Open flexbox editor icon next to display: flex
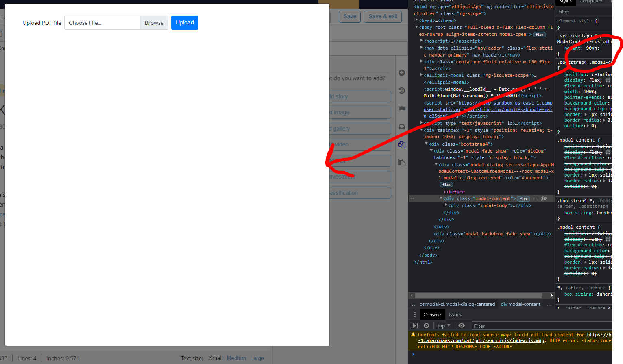Viewport: 623px width, 364px height. pos(608,80)
